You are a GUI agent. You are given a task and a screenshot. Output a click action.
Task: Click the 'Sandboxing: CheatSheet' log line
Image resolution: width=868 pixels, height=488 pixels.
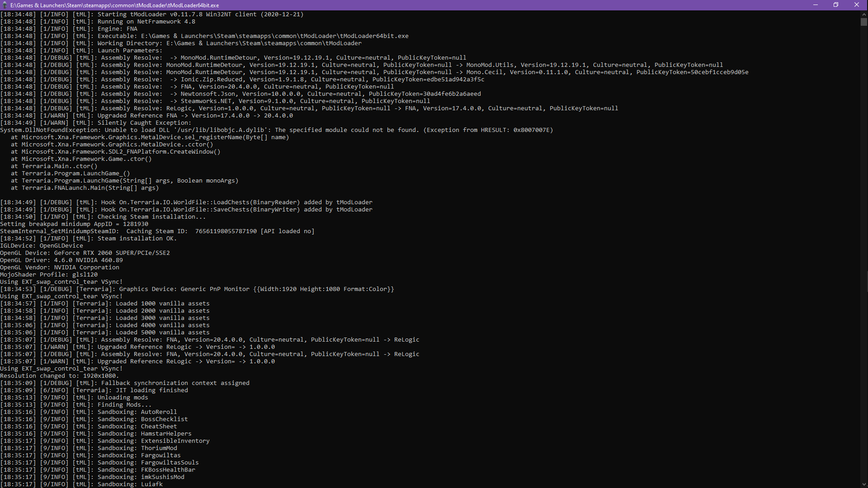(x=137, y=427)
